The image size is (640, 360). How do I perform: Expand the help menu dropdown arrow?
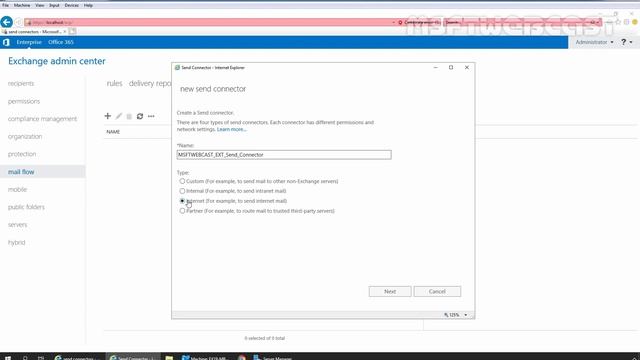(631, 42)
